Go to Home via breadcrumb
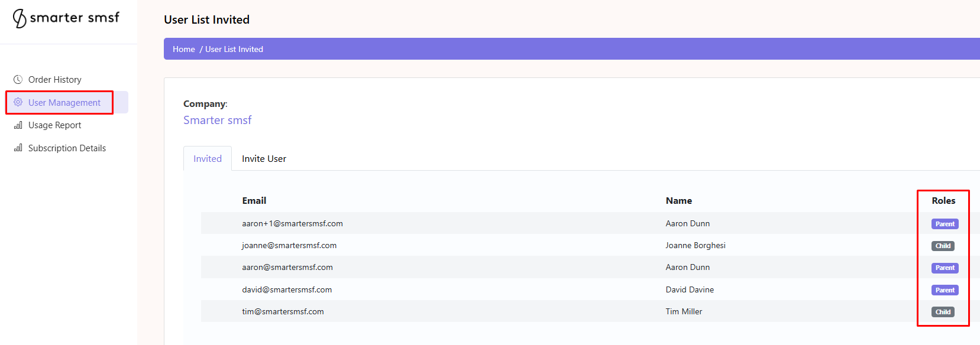Viewport: 980px width, 345px height. pyautogui.click(x=184, y=49)
